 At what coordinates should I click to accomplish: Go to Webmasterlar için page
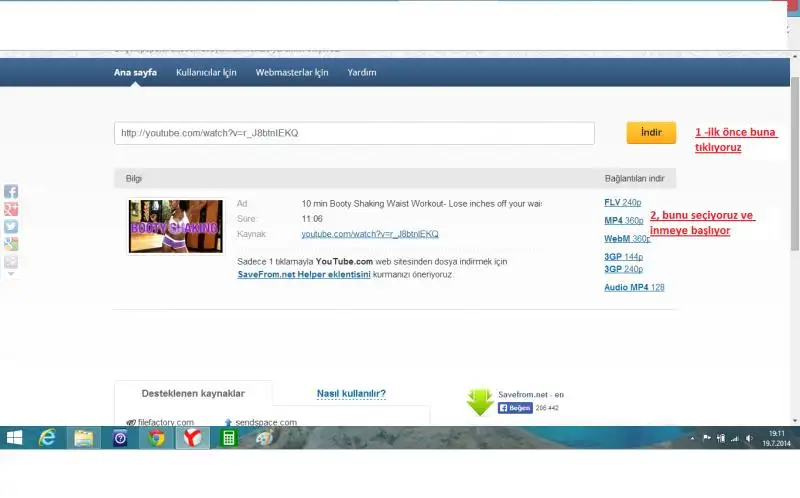click(292, 72)
